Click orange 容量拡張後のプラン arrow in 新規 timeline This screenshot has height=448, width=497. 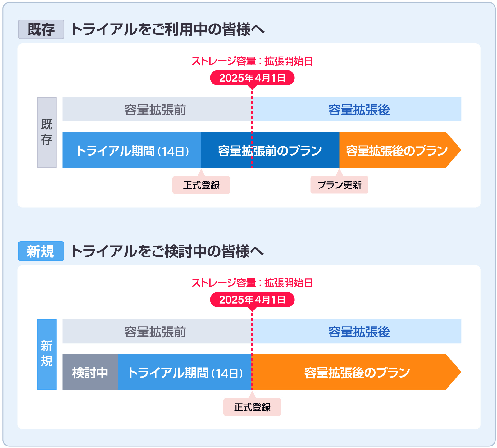357,372
